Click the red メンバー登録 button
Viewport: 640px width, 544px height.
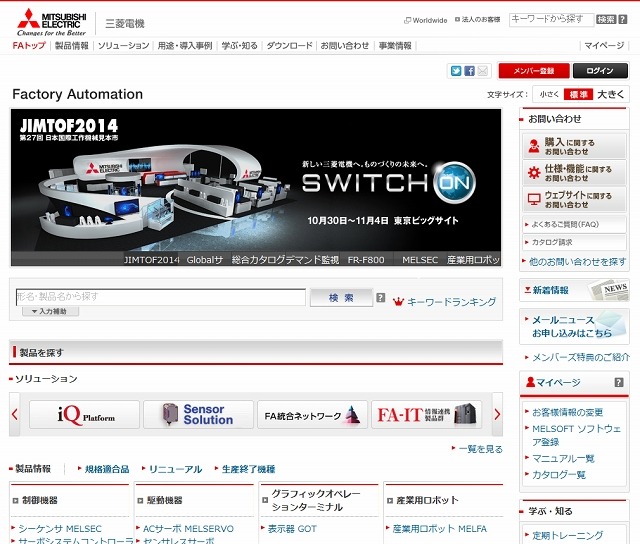[534, 71]
